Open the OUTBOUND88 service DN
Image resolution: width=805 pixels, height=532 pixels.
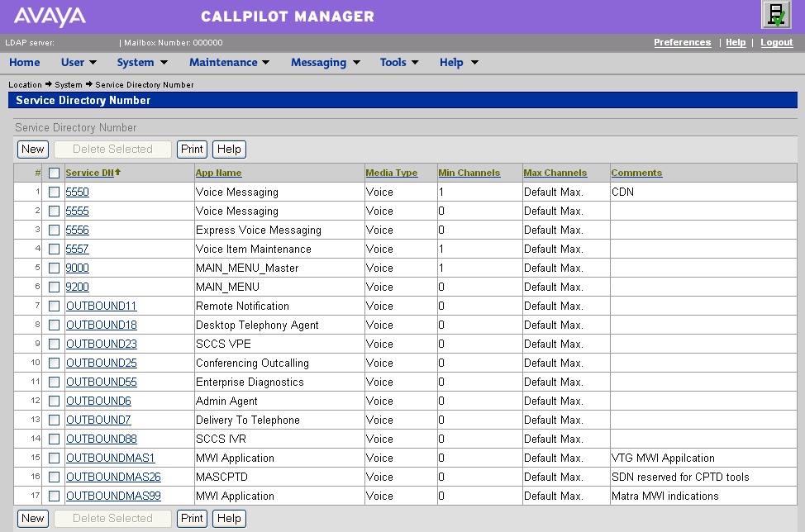(102, 439)
